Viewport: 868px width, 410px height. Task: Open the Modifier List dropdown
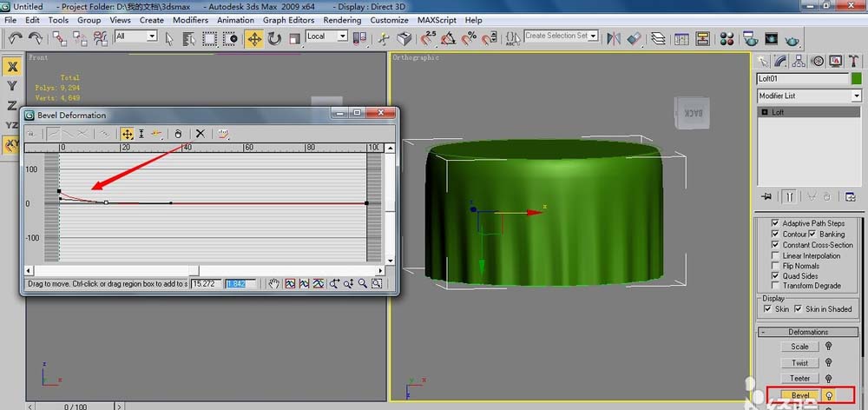tap(856, 96)
